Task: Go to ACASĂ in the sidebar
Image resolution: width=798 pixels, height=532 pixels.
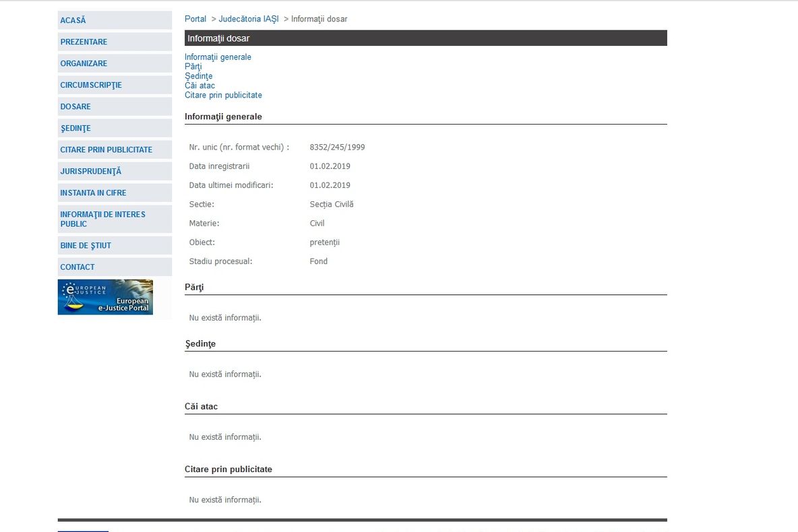Action: pyautogui.click(x=73, y=20)
